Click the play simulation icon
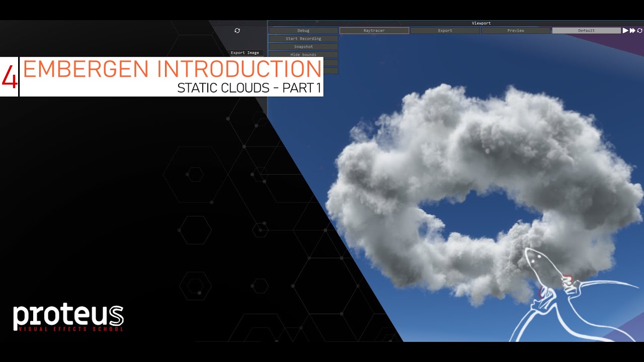 point(625,31)
